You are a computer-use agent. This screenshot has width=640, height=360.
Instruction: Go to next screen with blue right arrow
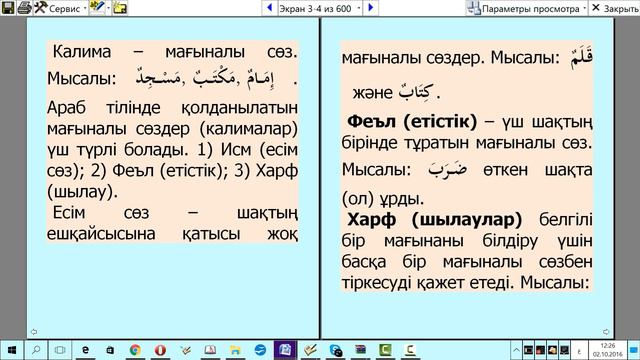[x=371, y=7]
